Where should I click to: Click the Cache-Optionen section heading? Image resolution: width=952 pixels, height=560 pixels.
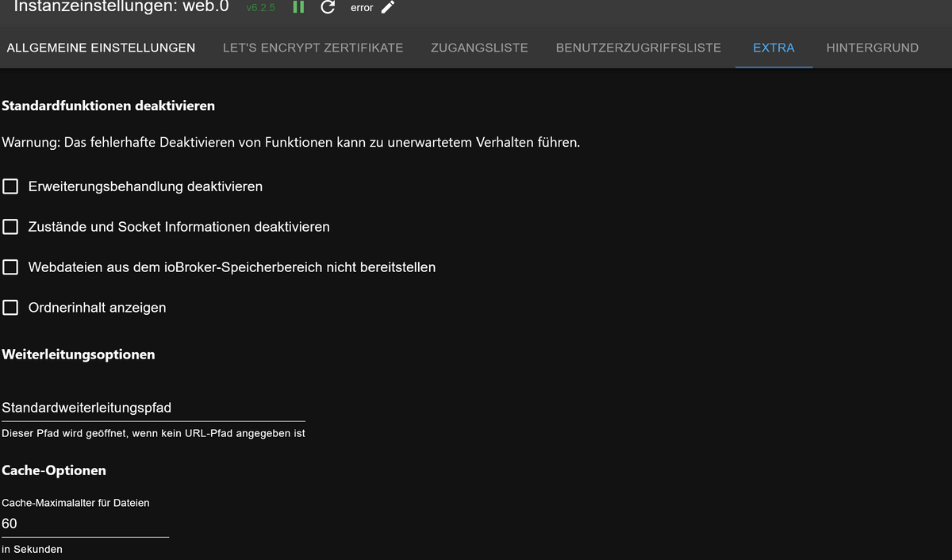pyautogui.click(x=54, y=470)
